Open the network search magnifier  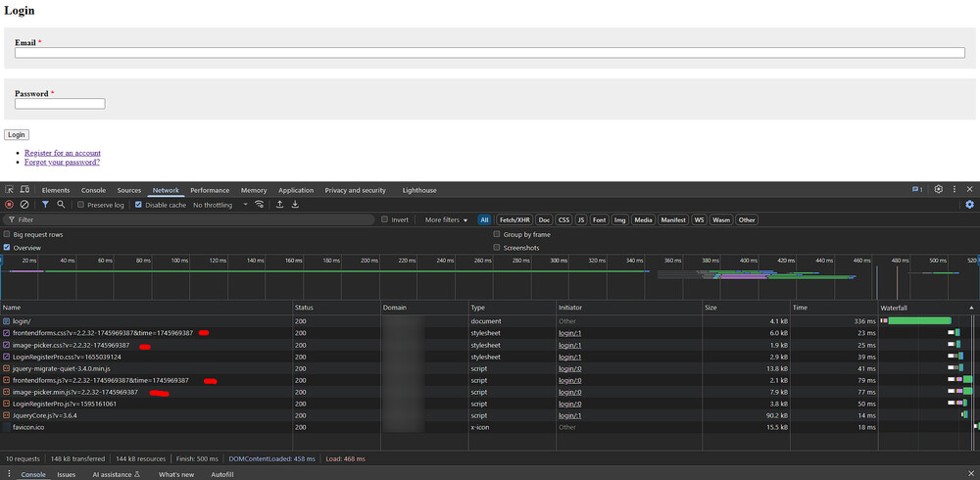pyautogui.click(x=61, y=205)
